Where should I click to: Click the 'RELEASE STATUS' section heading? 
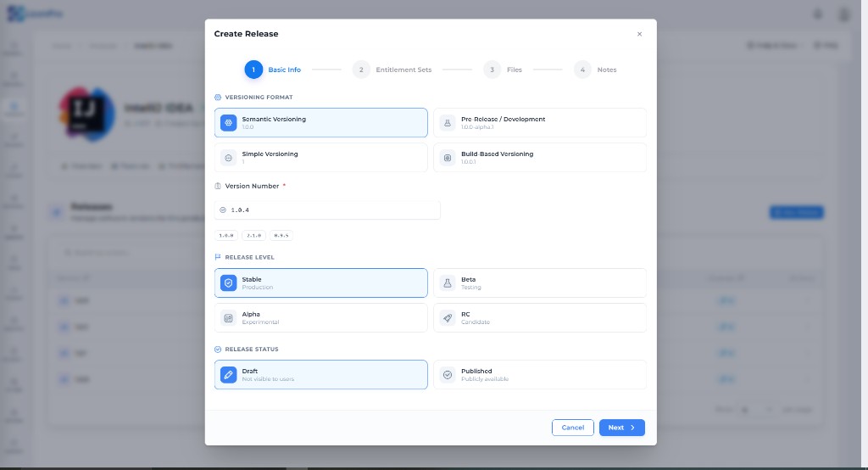pos(251,350)
